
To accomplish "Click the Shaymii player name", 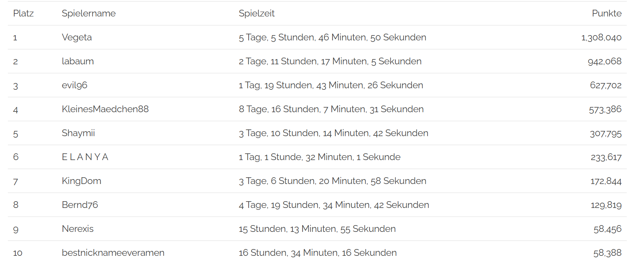I will (78, 133).
